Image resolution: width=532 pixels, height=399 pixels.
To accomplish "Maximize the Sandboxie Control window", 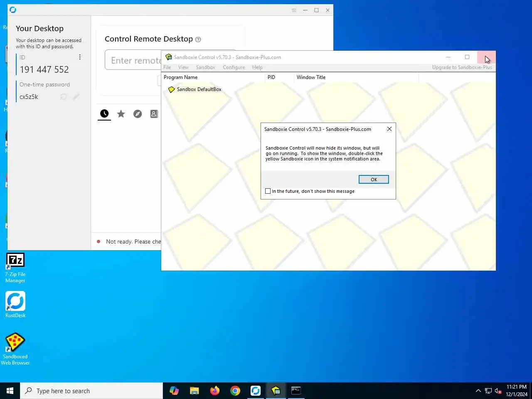I will pos(467,57).
